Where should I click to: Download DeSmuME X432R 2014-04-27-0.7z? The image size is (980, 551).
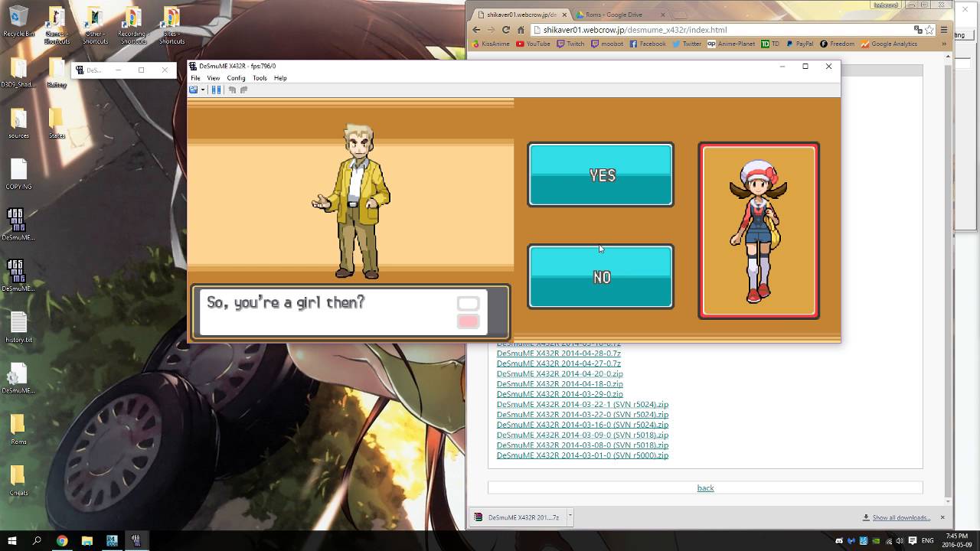pyautogui.click(x=559, y=364)
